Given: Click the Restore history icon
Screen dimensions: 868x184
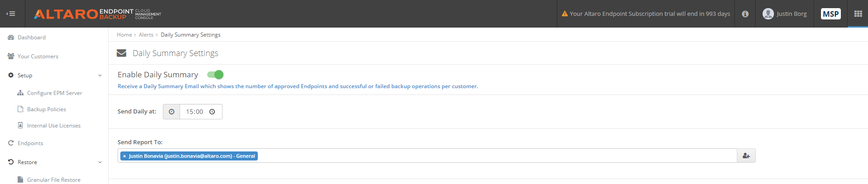Looking at the screenshot, I should tap(11, 162).
